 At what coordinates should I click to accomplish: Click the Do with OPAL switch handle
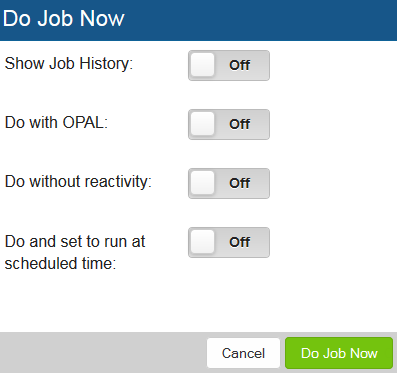coord(202,124)
